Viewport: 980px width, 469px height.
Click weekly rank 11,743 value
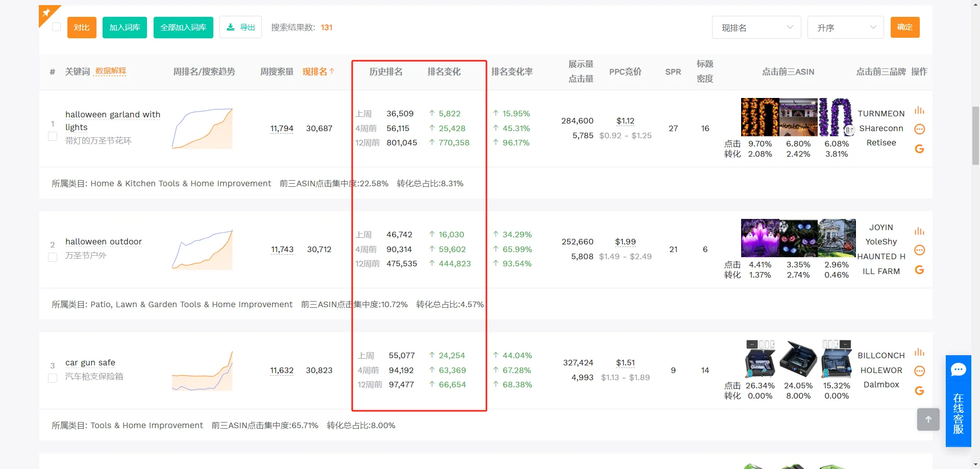[282, 250]
